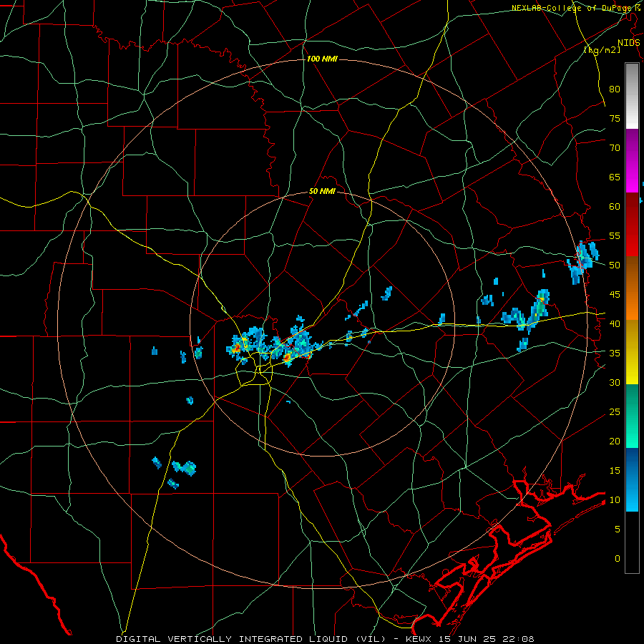Click the orange-brown segment of the color bar
This screenshot has width=644, height=644.
(x=632, y=288)
